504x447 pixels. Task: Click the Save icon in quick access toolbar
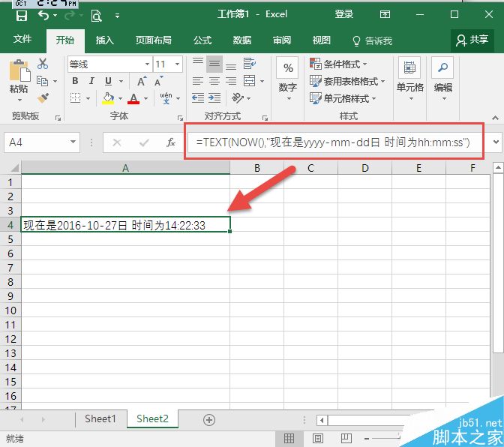click(x=21, y=14)
